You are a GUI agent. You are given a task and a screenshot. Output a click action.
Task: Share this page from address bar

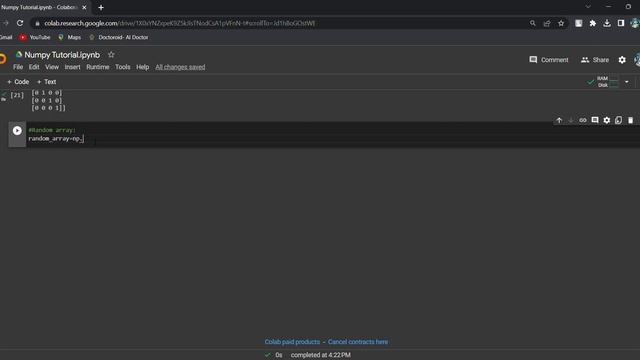pos(547,23)
